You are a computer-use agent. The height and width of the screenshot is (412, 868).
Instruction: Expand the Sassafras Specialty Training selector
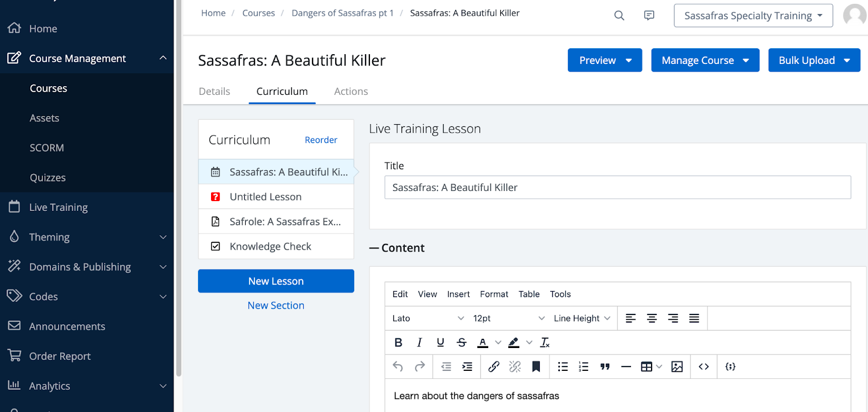pos(753,16)
